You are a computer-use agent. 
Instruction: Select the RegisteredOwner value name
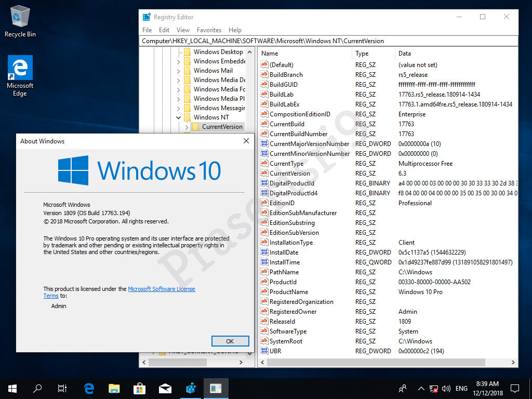pyautogui.click(x=293, y=312)
